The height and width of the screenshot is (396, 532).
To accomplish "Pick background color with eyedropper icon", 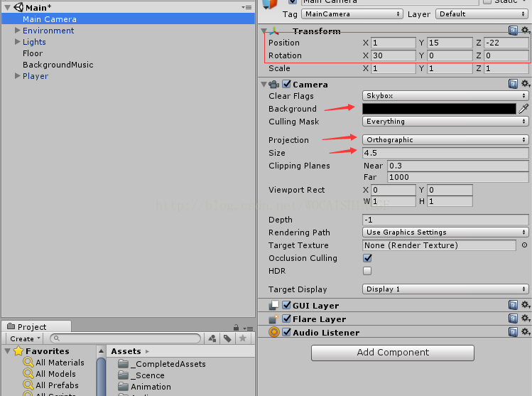I will 524,109.
